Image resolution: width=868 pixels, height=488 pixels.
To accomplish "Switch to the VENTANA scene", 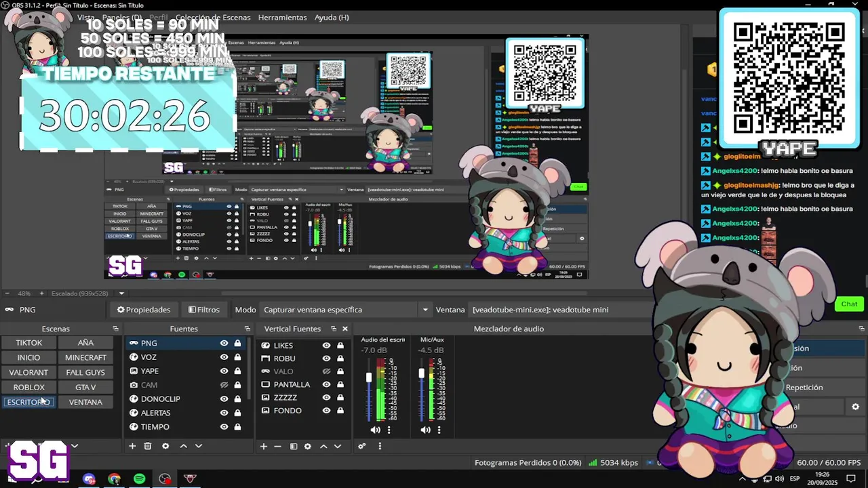I will click(x=85, y=403).
